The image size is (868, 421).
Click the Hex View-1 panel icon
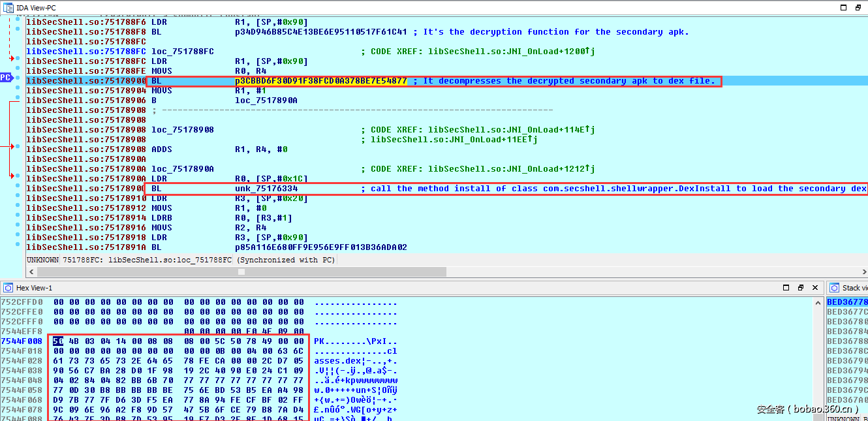click(x=8, y=288)
